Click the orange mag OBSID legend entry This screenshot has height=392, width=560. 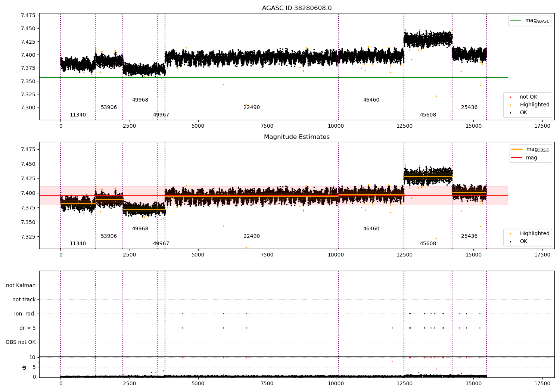click(x=531, y=149)
